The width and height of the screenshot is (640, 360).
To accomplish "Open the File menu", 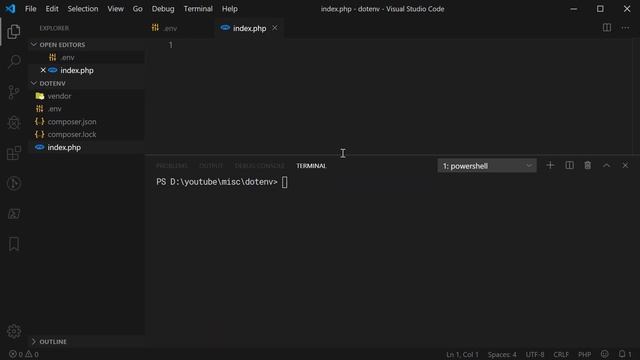I will click(x=31, y=9).
